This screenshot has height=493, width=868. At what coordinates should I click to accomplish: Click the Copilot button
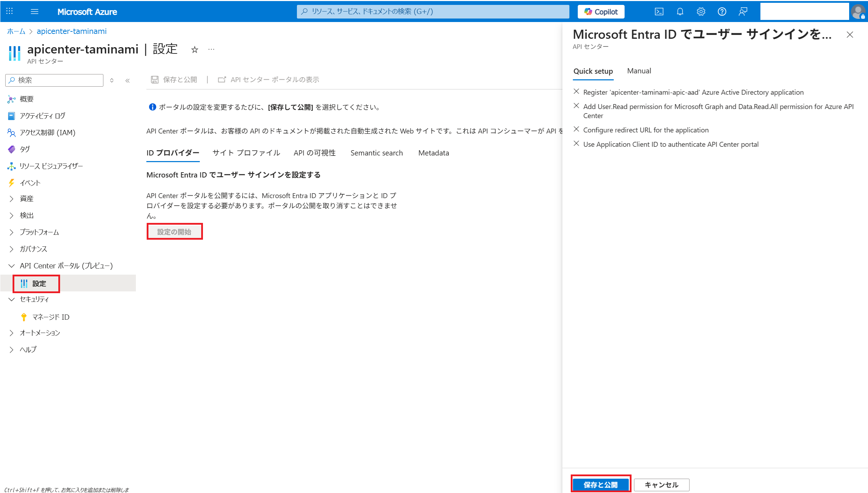(x=601, y=12)
